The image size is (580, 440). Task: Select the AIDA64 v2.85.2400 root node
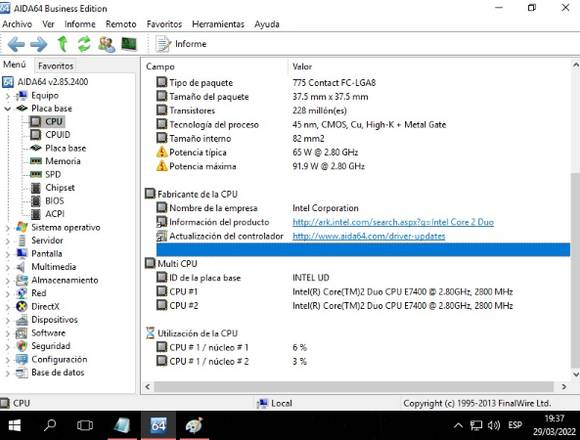[53, 82]
